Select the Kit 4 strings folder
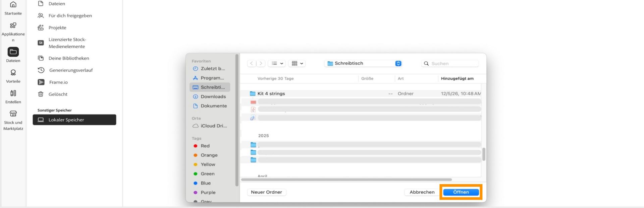This screenshot has height=208, width=644. 361,94
